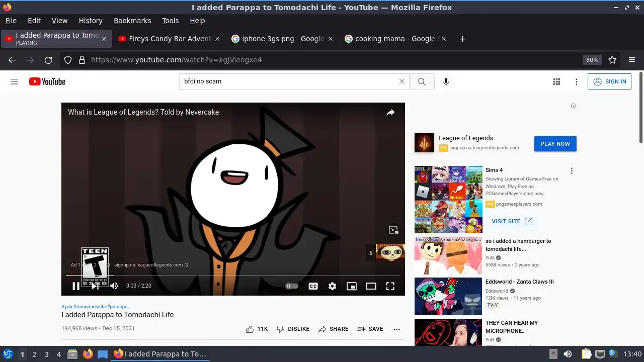This screenshot has width=644, height=362.
Task: Save the video to a playlist
Action: pos(370,329)
